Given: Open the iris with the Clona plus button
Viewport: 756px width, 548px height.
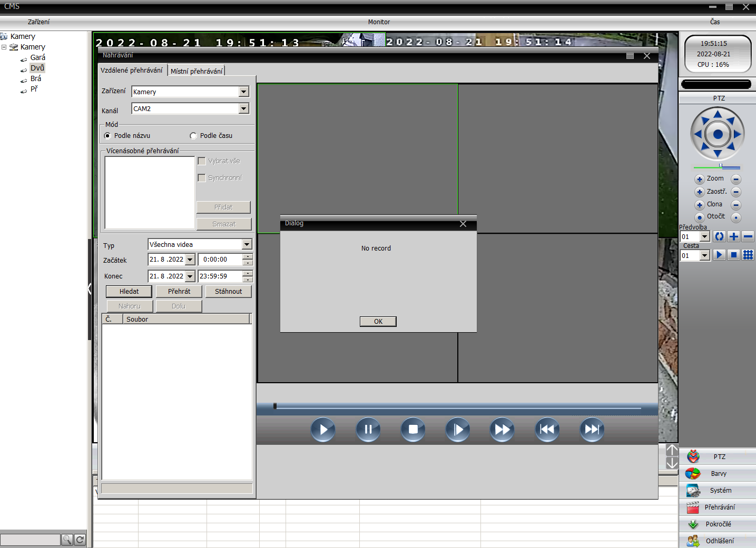Looking at the screenshot, I should pos(700,205).
